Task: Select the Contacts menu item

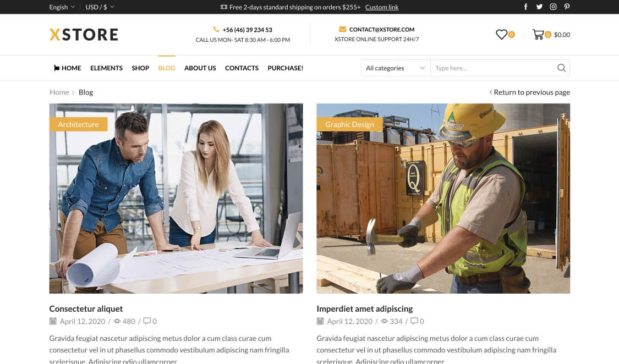Action: (x=242, y=68)
